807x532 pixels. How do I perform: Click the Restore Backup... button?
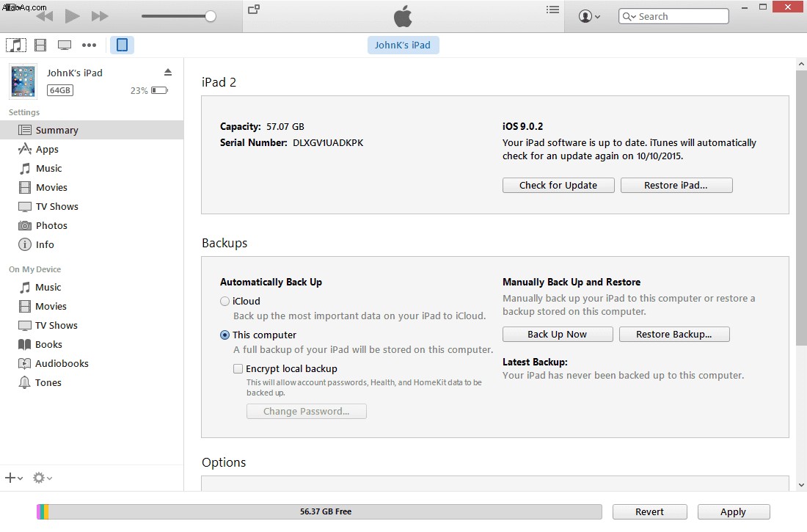(674, 334)
